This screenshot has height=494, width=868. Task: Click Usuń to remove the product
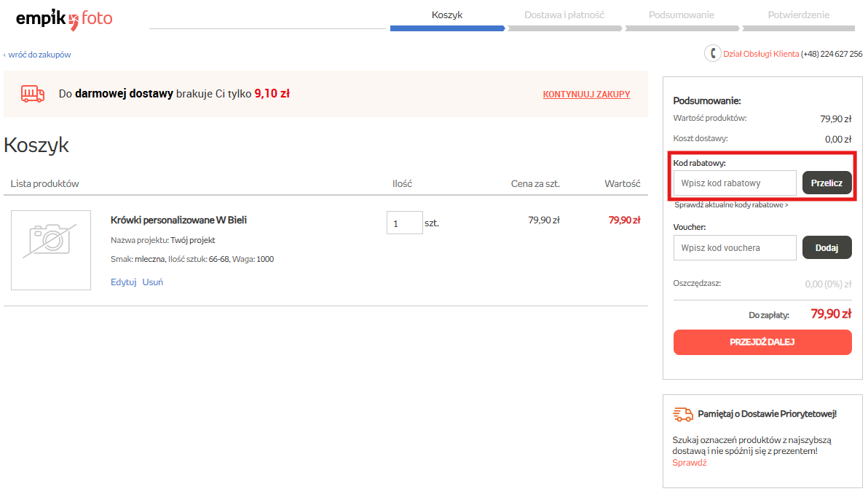[153, 282]
